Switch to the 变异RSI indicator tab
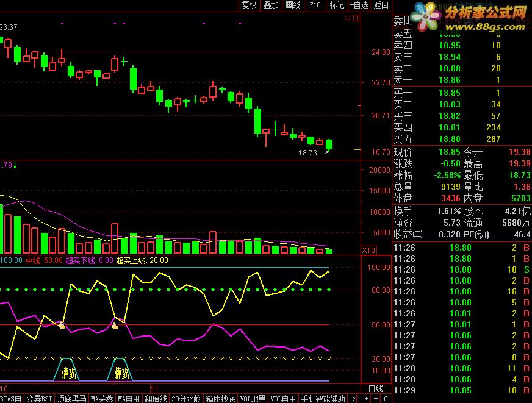The height and width of the screenshot is (403, 532). (x=40, y=399)
